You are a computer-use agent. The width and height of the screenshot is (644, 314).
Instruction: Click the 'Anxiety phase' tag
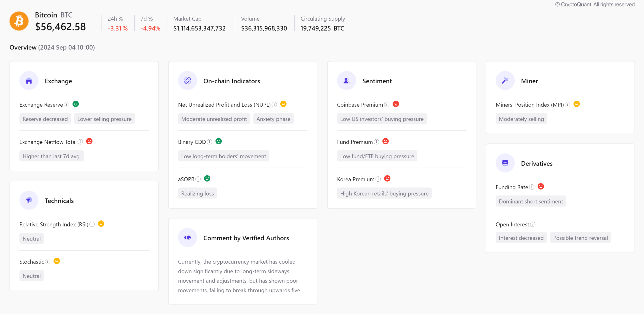tap(273, 119)
